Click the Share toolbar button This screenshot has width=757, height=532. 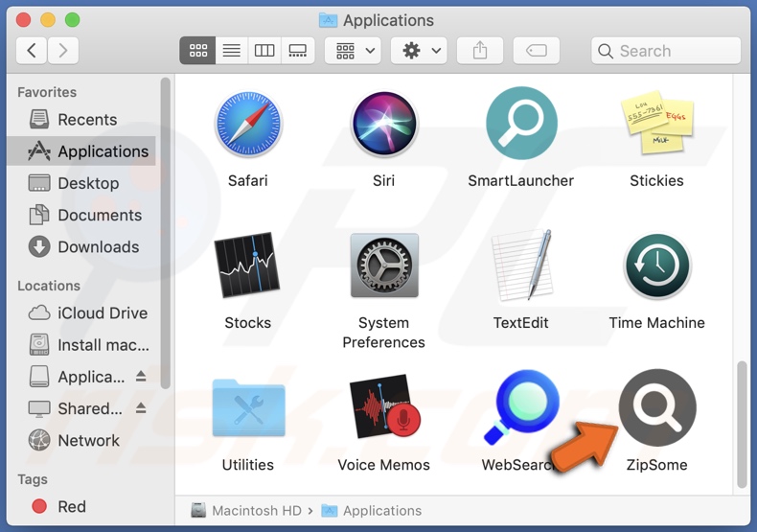point(480,51)
